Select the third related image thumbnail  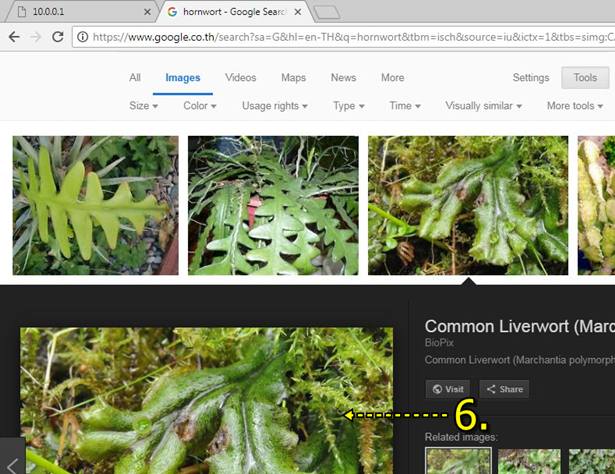pyautogui.click(x=592, y=461)
